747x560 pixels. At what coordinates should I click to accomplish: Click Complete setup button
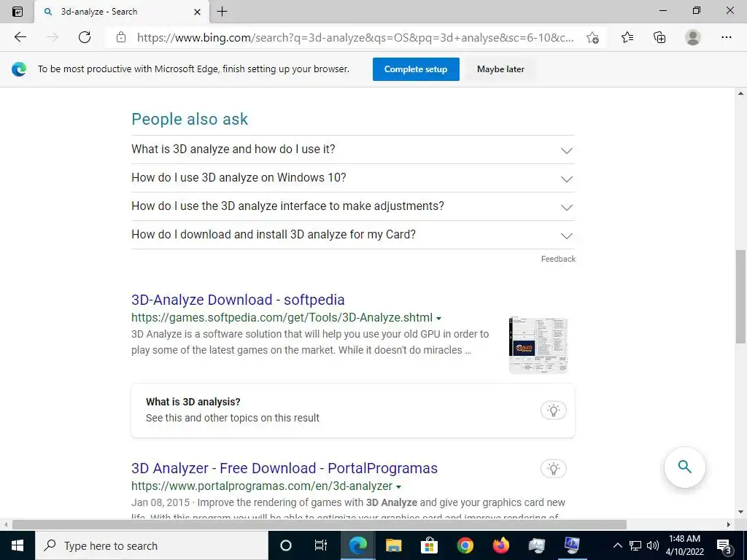(416, 69)
